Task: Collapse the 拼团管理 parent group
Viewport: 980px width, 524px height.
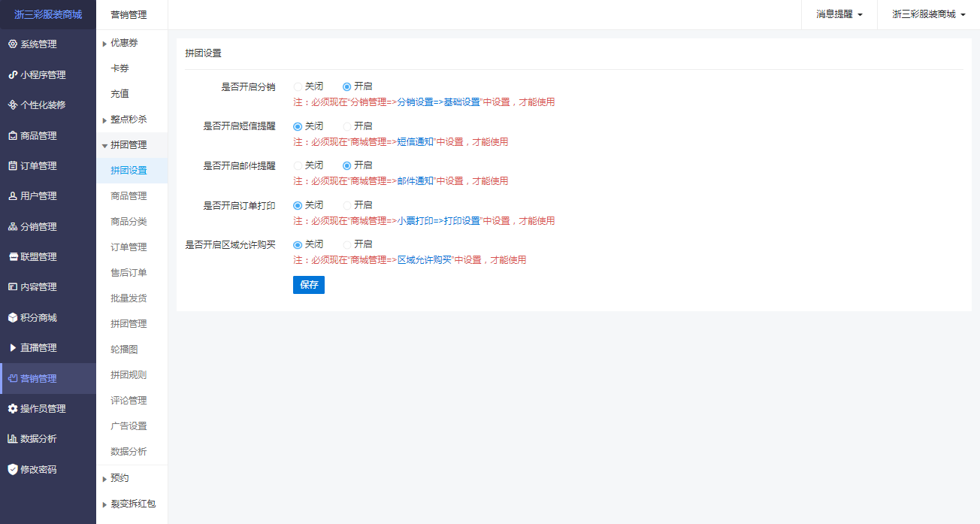Action: (x=132, y=145)
